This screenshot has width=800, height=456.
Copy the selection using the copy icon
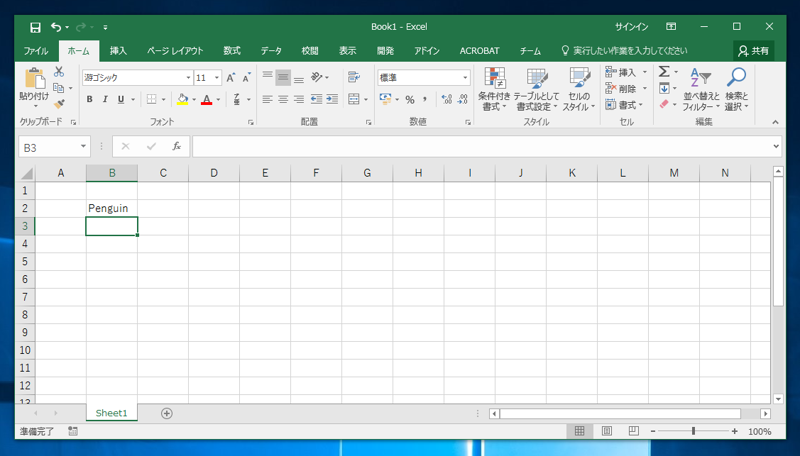point(59,88)
